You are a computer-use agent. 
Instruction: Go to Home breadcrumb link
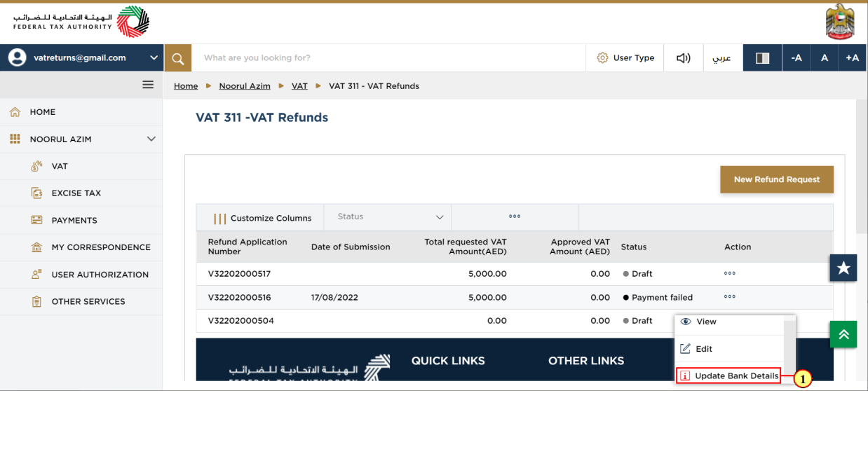(186, 86)
